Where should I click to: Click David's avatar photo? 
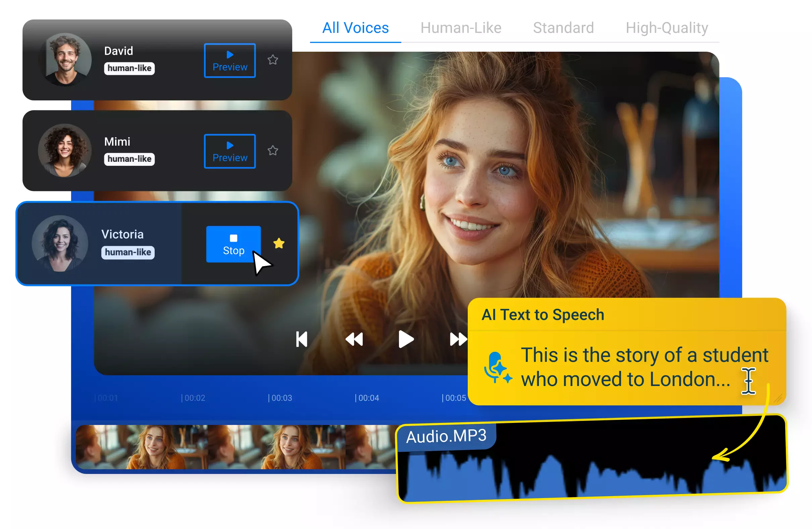click(x=65, y=59)
